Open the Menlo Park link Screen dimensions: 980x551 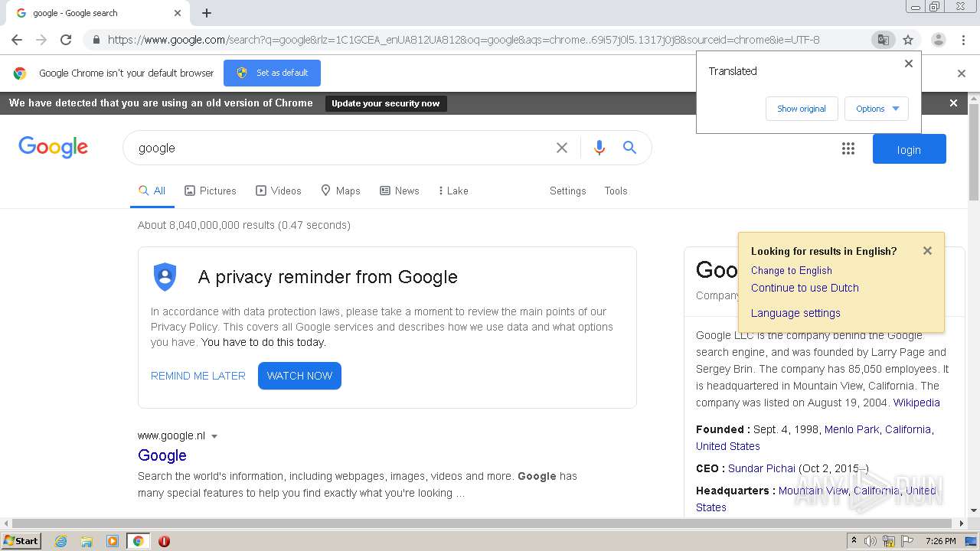[x=851, y=429]
